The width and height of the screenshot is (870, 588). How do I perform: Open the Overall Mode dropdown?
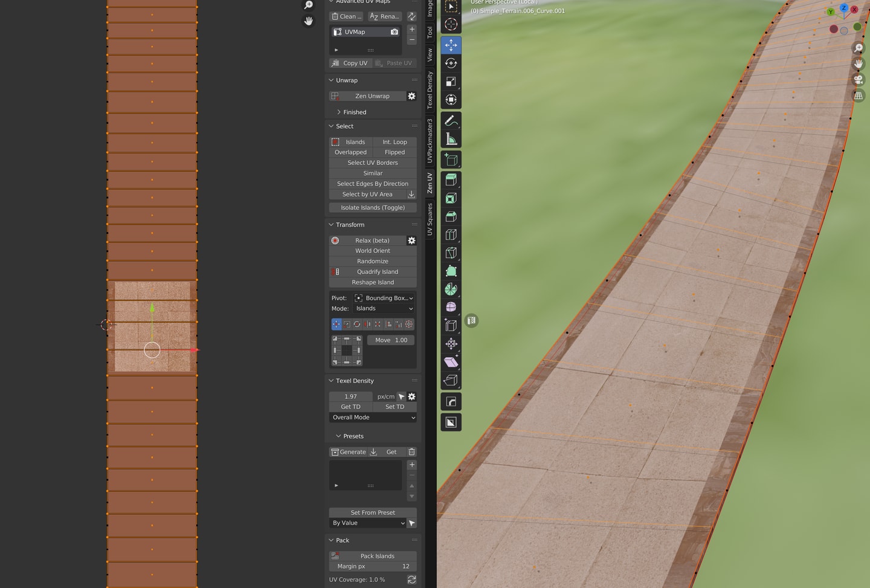[373, 418]
